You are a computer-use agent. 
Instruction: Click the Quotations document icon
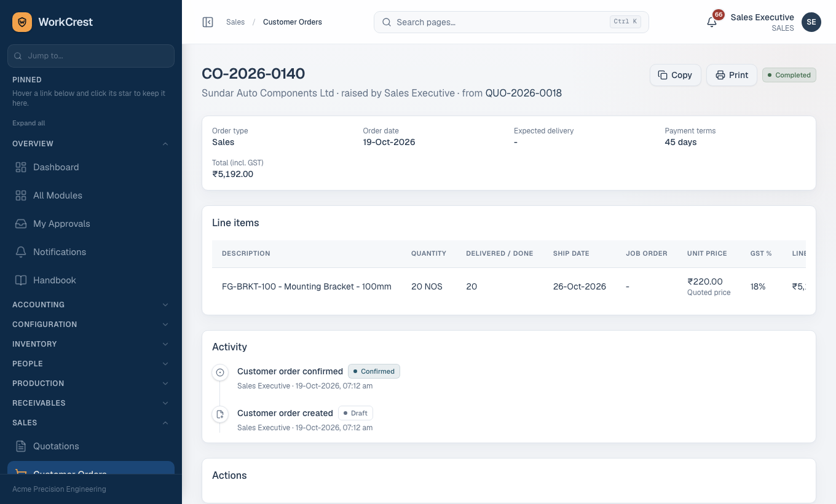point(21,446)
